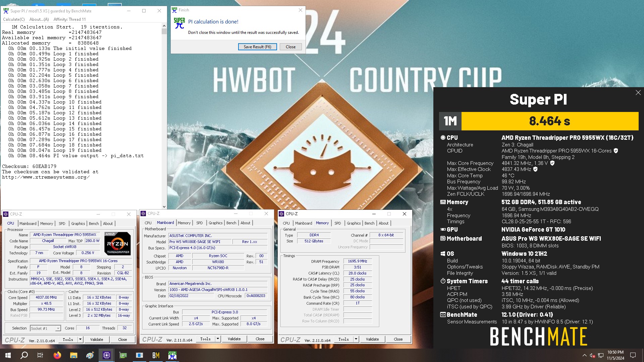The image size is (644, 362).
Task: Switch to About tab in middle CPU-Z
Action: click(246, 223)
